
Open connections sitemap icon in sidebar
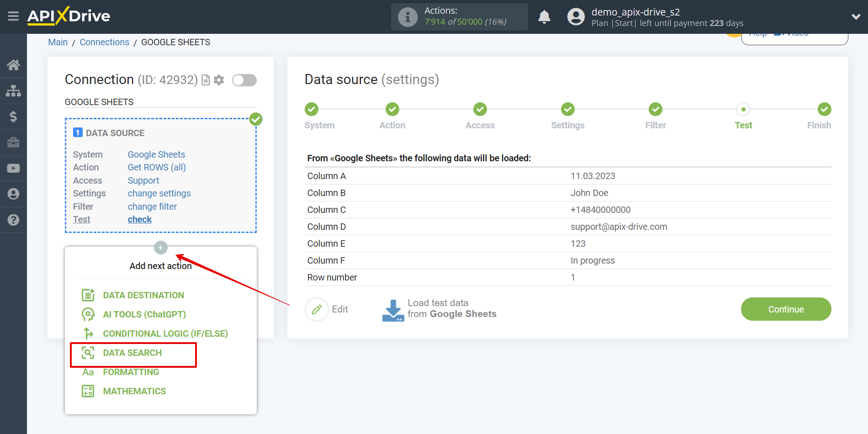(13, 91)
